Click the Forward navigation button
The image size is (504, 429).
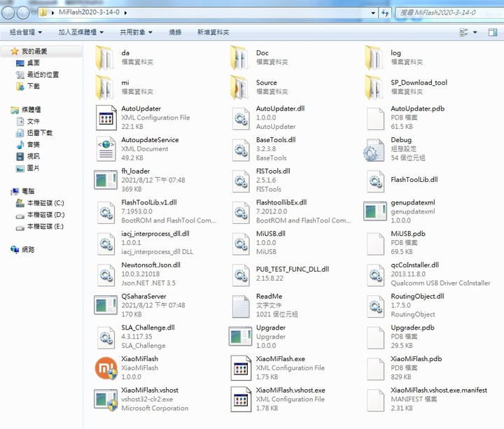(23, 13)
